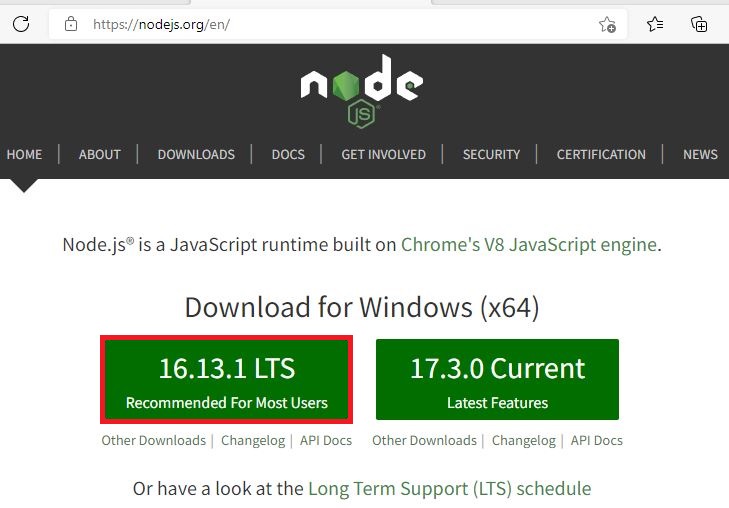Viewport: 729px width, 508px height.
Task: Open Other Downloads under the Current button
Action: tap(424, 440)
